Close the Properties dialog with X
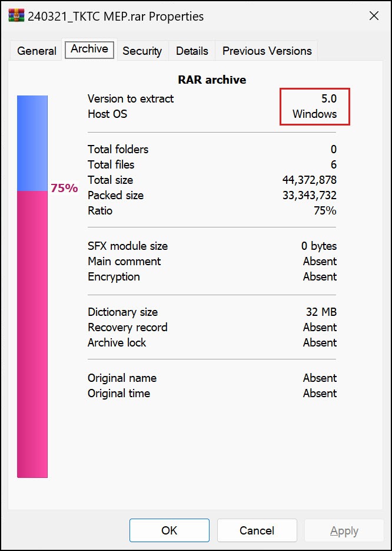Image resolution: width=392 pixels, height=551 pixels. tap(374, 16)
